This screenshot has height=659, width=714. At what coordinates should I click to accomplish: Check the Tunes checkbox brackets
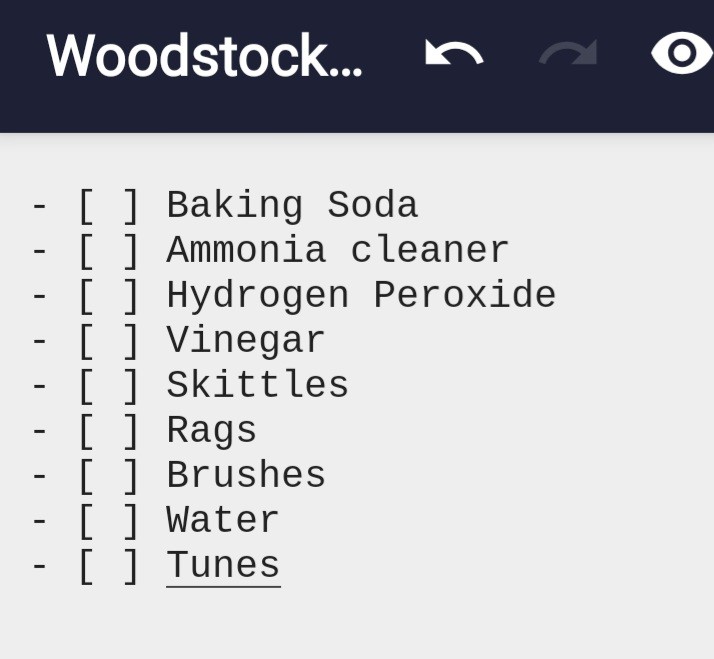[109, 567]
